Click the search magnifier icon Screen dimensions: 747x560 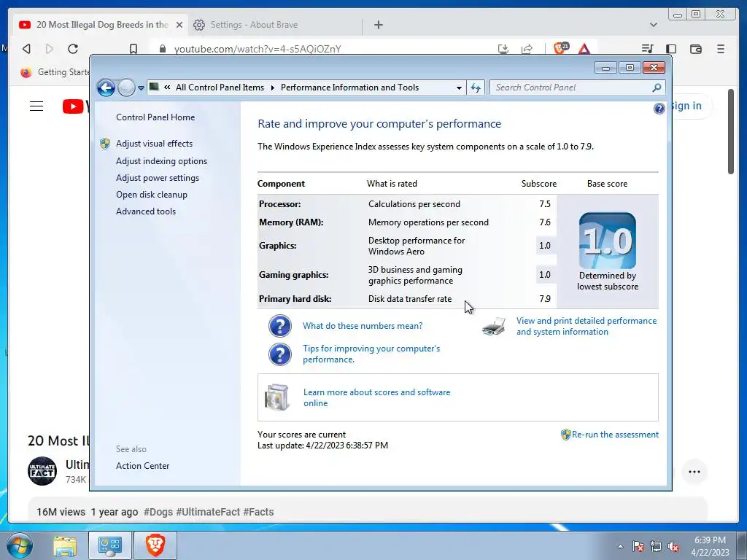(657, 87)
